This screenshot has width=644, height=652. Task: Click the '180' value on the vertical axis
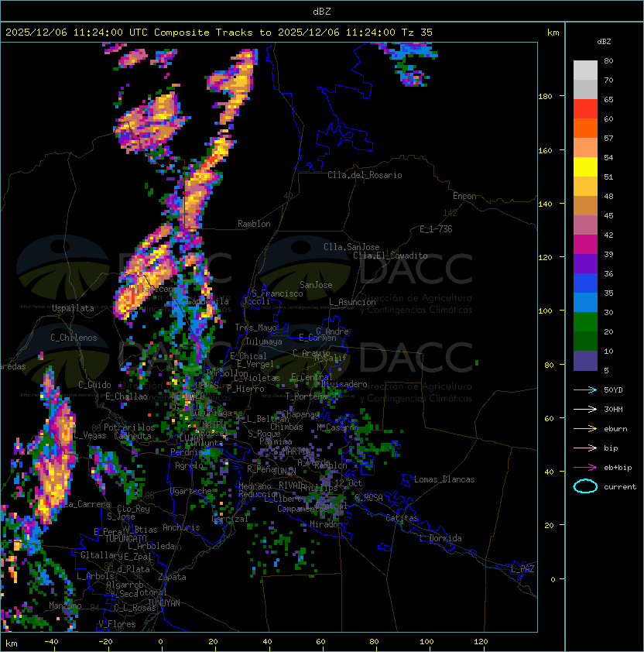click(545, 97)
